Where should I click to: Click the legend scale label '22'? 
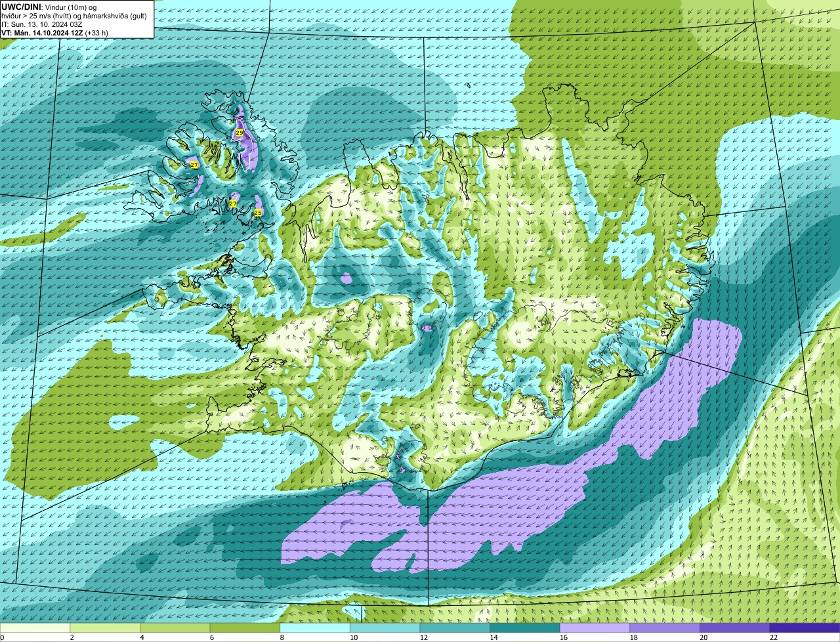774,637
